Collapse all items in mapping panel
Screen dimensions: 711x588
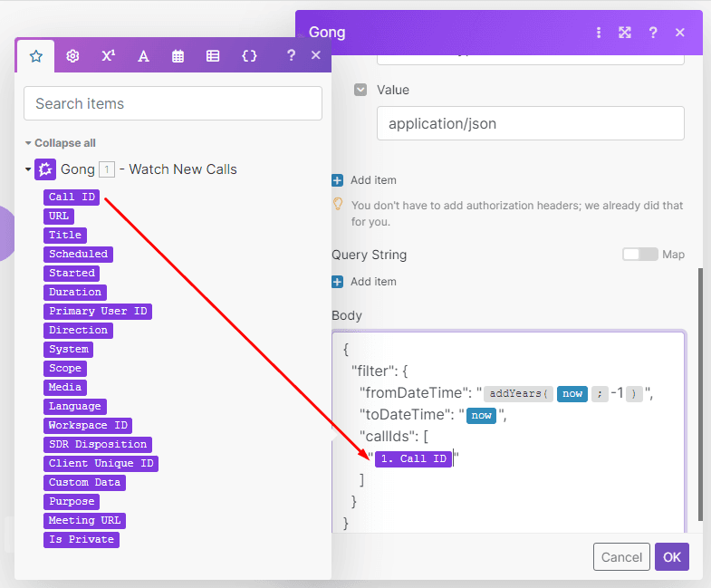[x=61, y=143]
